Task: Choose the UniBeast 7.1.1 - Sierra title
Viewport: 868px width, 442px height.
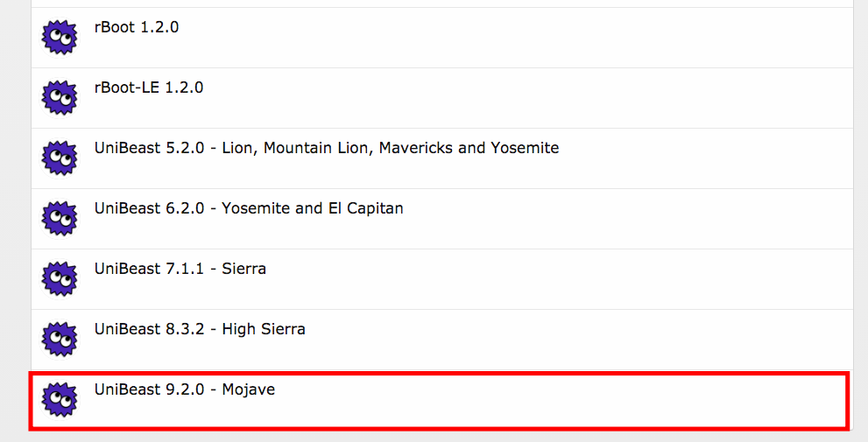Action: [x=180, y=269]
